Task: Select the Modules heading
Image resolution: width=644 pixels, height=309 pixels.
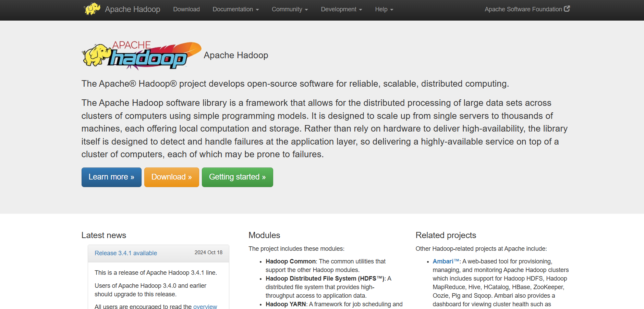Action: tap(264, 235)
